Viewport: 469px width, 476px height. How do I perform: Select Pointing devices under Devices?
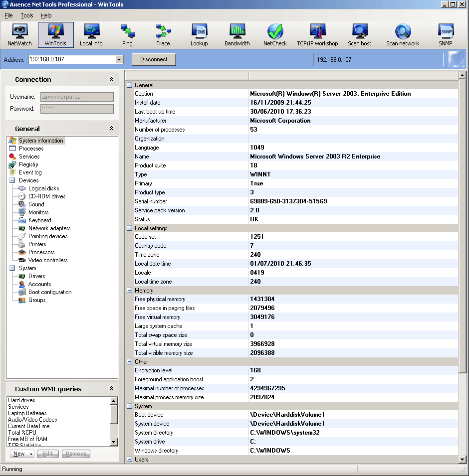click(x=48, y=236)
